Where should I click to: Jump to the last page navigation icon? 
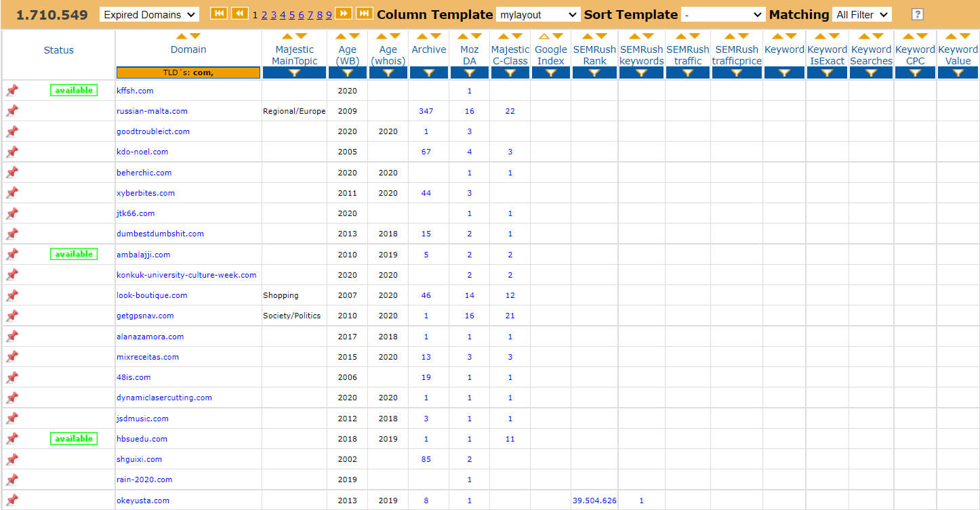click(365, 13)
